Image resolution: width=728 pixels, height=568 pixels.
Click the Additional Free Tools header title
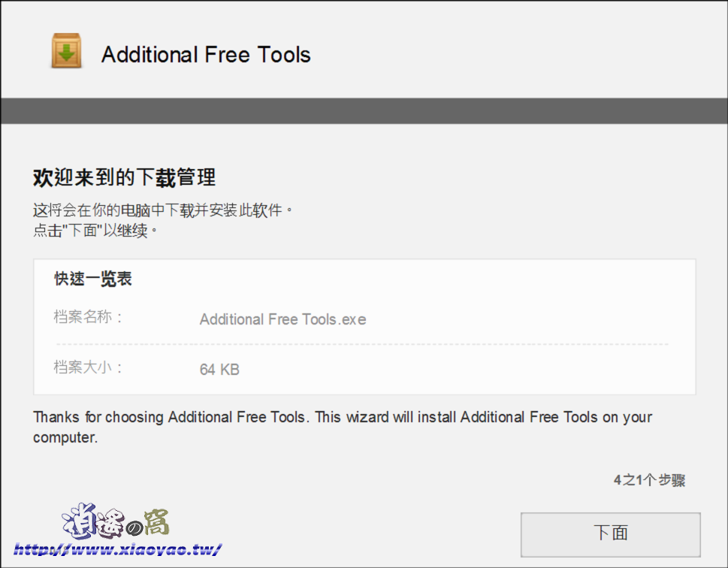(x=206, y=54)
